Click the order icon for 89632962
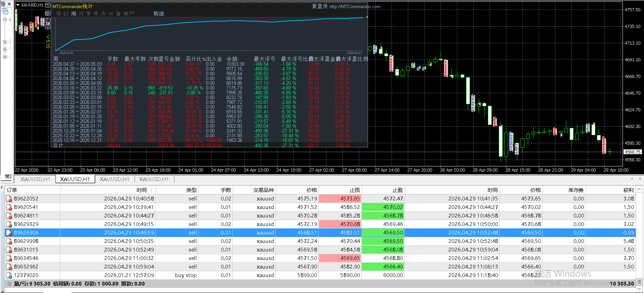 [x=10, y=267]
